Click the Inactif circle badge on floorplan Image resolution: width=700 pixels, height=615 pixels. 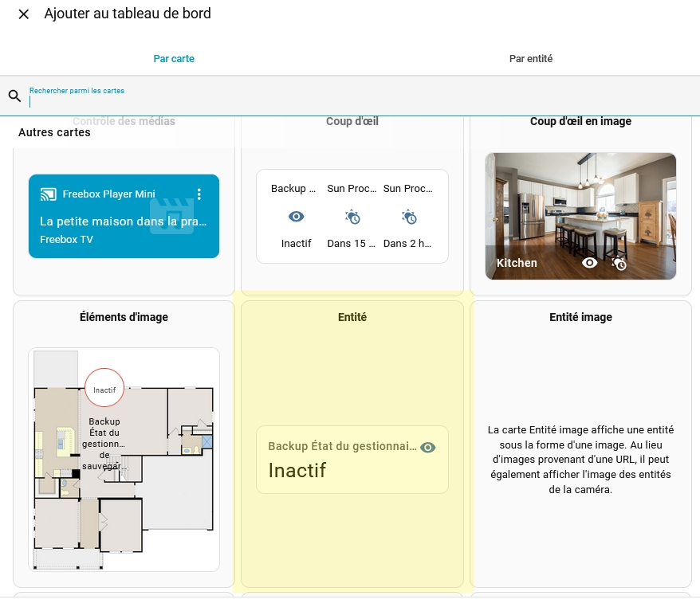pos(104,390)
